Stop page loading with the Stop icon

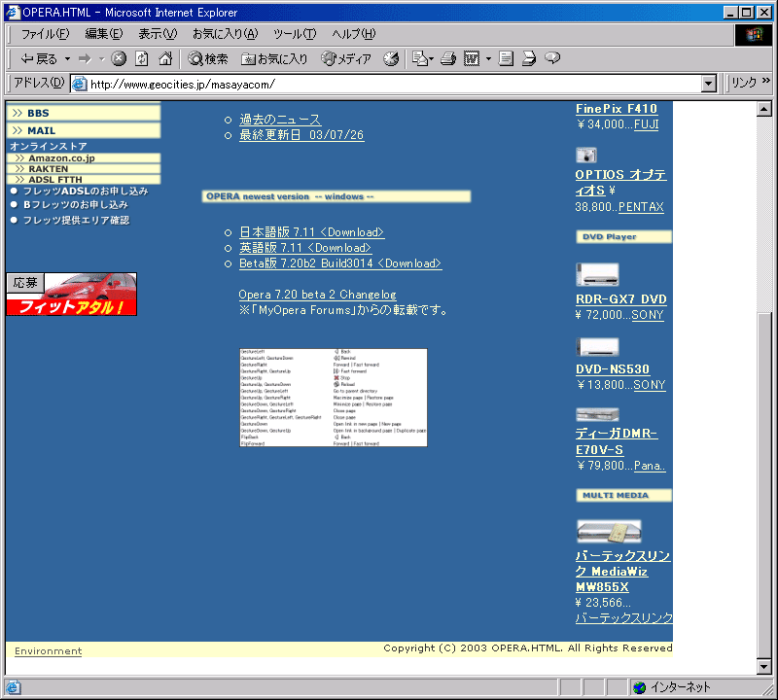(118, 58)
